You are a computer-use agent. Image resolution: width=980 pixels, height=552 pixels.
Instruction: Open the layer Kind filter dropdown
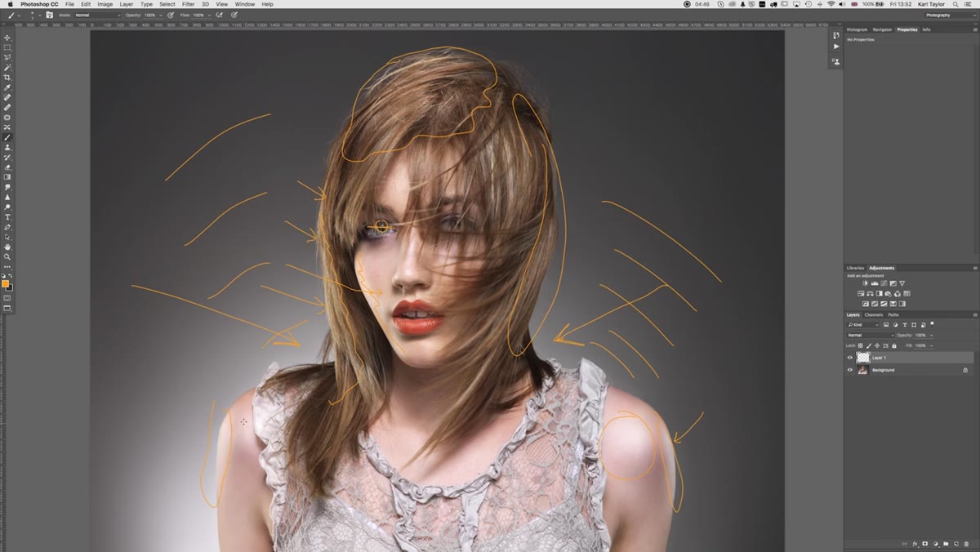pyautogui.click(x=863, y=325)
